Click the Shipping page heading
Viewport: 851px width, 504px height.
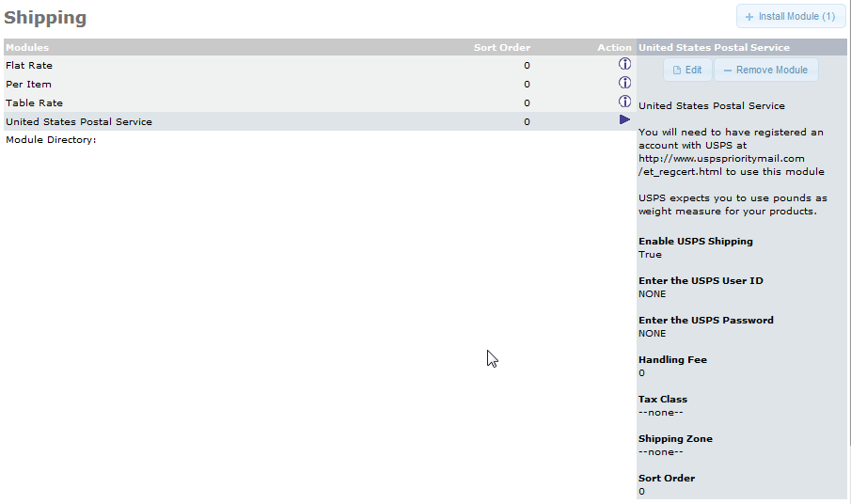tap(45, 17)
